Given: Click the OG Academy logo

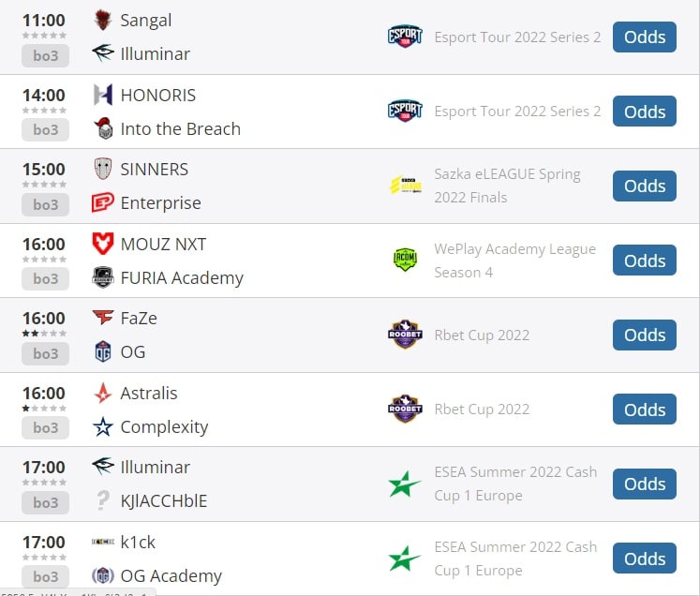Looking at the screenshot, I should point(103,575).
